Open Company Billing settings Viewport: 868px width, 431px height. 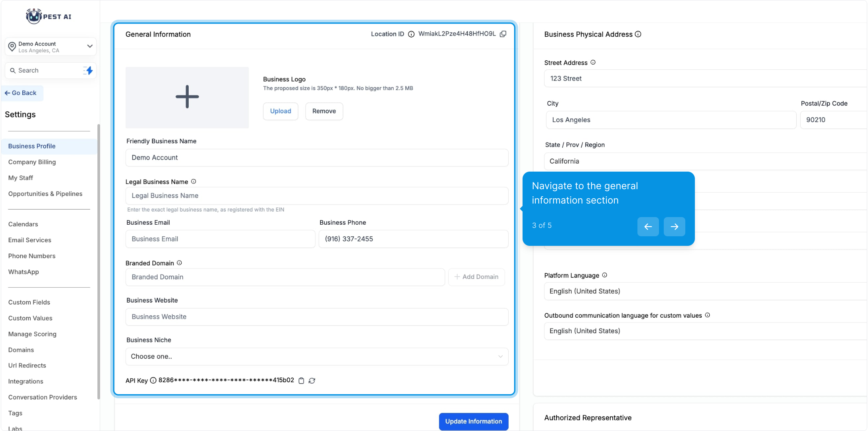[32, 162]
